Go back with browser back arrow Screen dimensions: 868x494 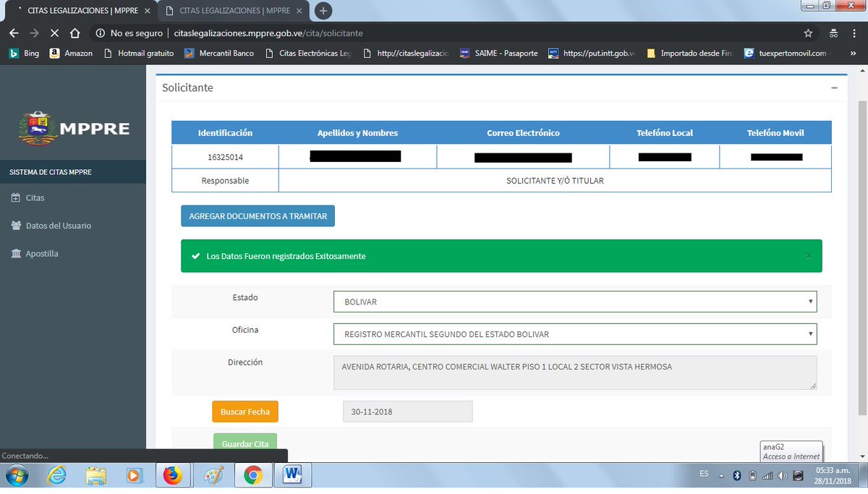point(14,33)
